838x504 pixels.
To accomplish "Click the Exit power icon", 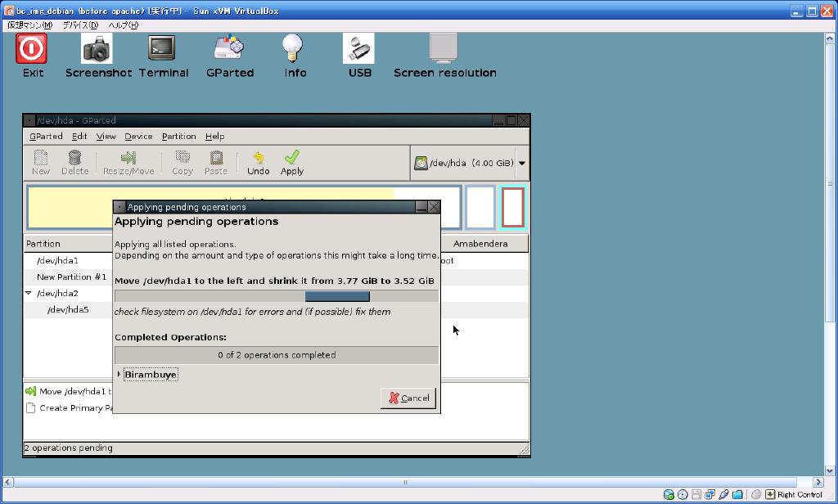I will click(x=31, y=48).
